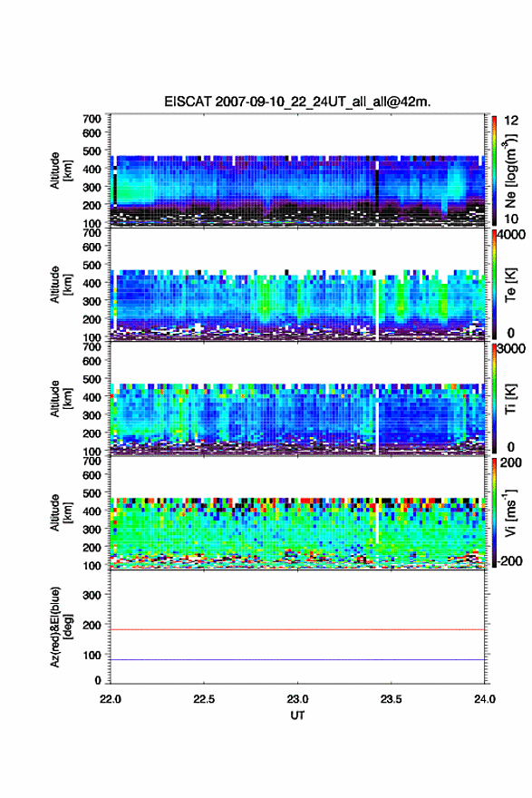Click the 22.0 tick label on UT axis
Screen dimensions: 532x798
111,699
